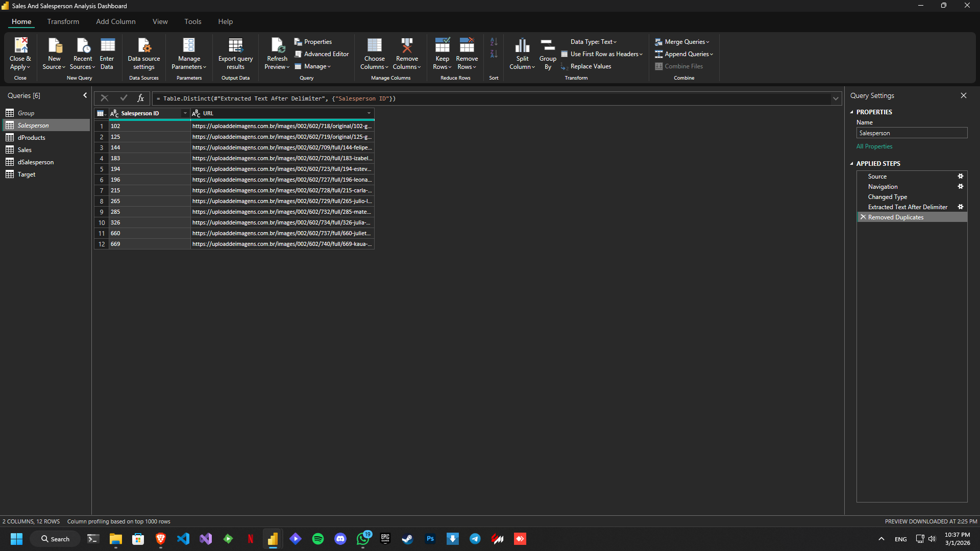Screen dimensions: 980x551
Task: Click Data source settings icon
Action: point(144,46)
